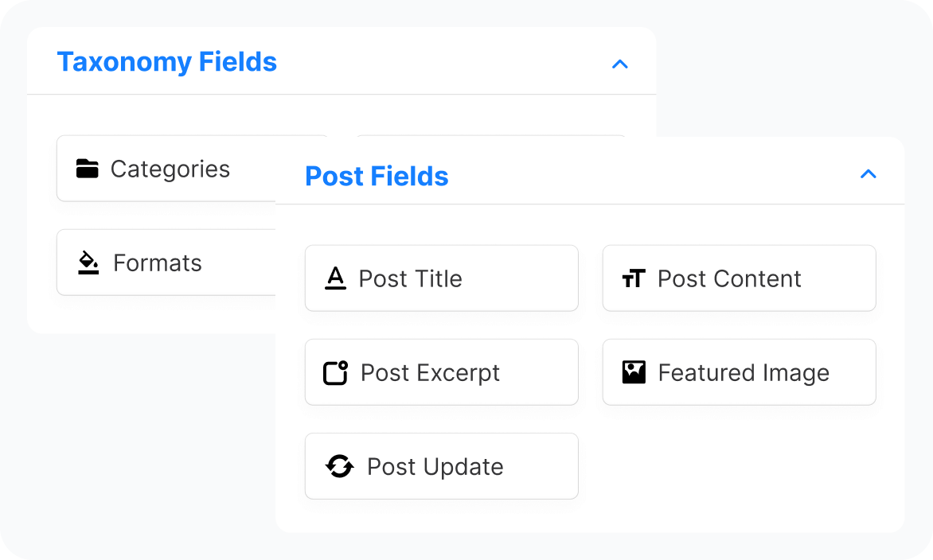Screen dimensions: 933x560
Task: Add the Post Title field
Action: [x=442, y=278]
